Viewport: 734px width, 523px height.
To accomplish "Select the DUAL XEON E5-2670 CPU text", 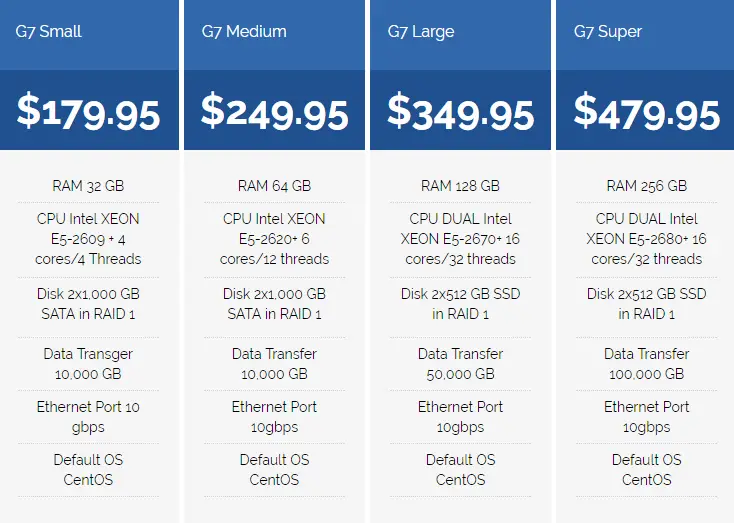I will click(460, 239).
